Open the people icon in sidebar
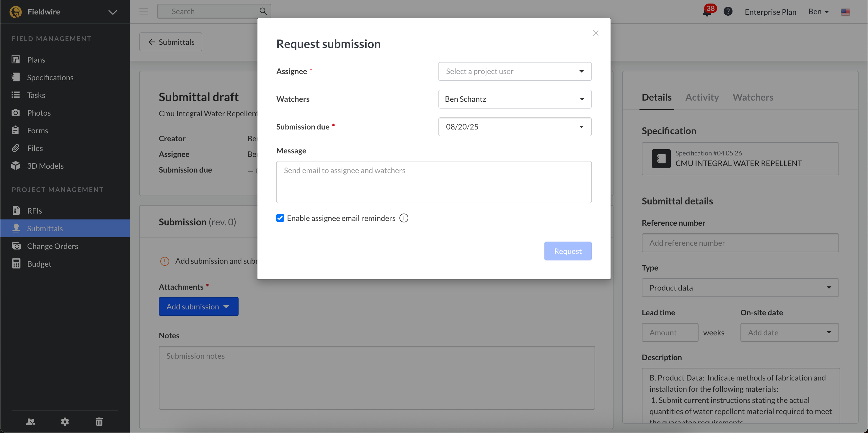The width and height of the screenshot is (868, 433). [x=31, y=421]
